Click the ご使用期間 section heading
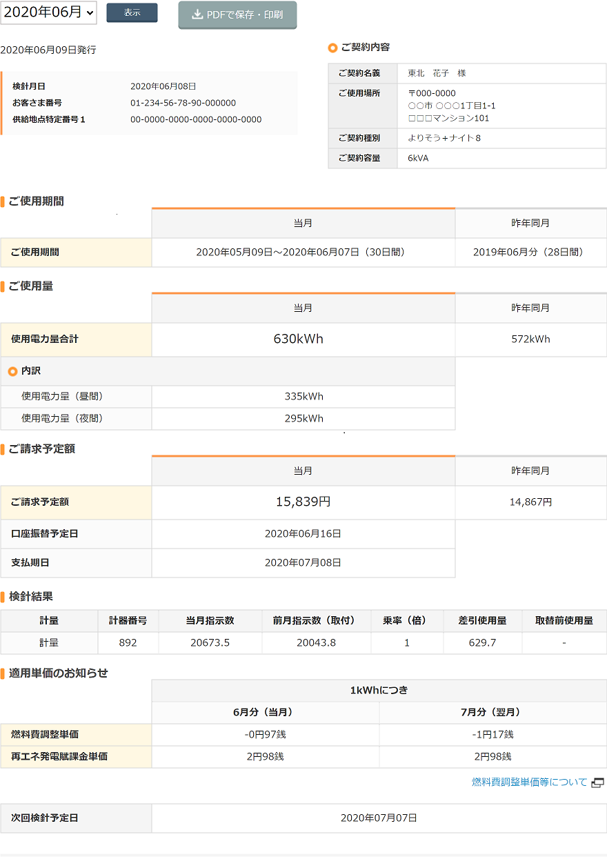 tap(36, 201)
